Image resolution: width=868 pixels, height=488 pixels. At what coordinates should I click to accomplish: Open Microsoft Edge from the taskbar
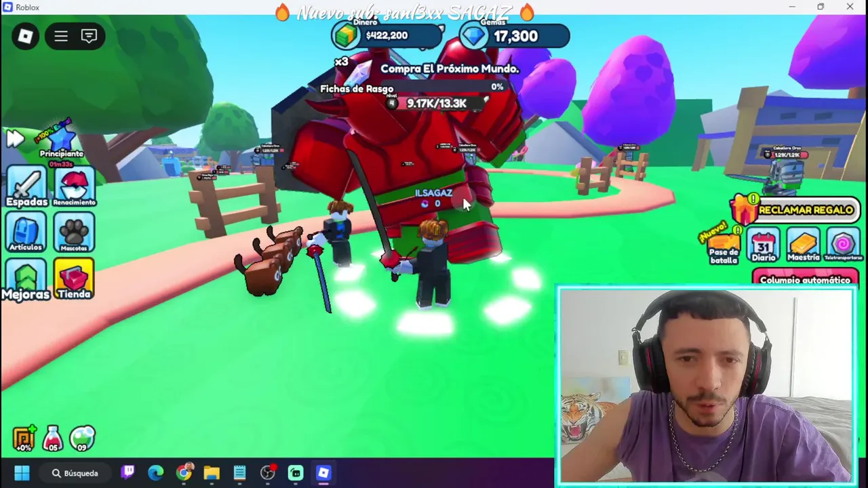point(156,473)
